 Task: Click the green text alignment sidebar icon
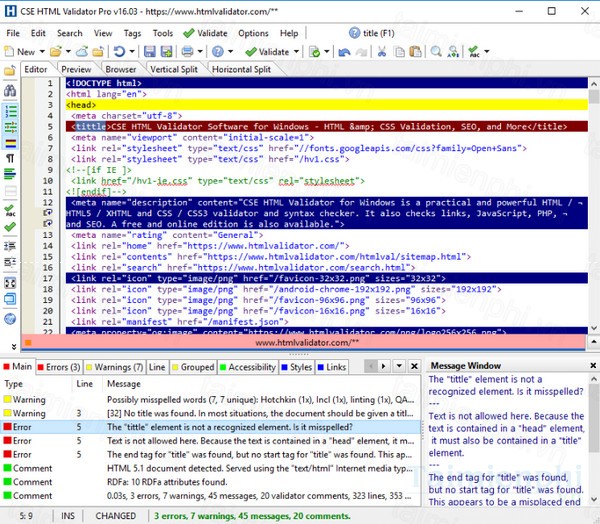(10, 174)
